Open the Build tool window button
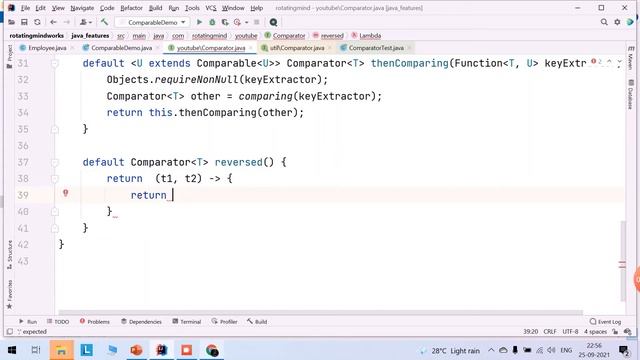The width and height of the screenshot is (640, 360). (257, 322)
